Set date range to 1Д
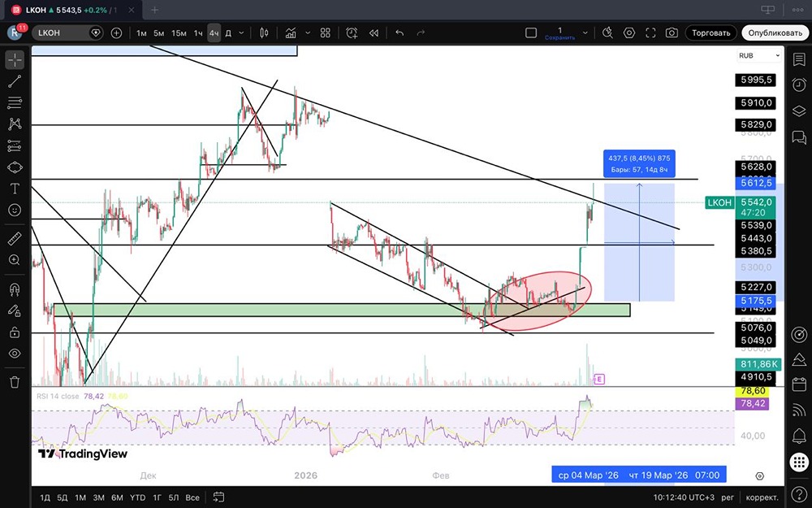This screenshot has height=508, width=812. [45, 497]
